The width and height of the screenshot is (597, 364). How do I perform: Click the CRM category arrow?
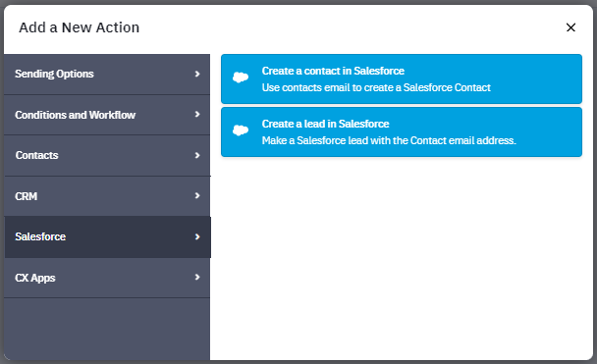tap(197, 195)
